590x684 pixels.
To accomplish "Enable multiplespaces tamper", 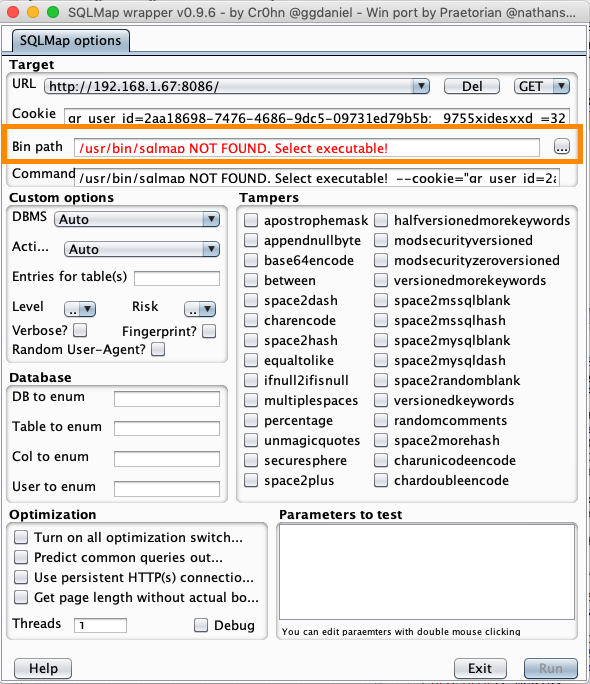I will (251, 400).
